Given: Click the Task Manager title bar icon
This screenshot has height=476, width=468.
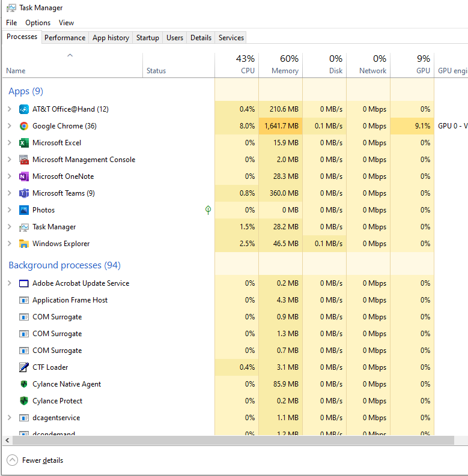Looking at the screenshot, I should (x=11, y=8).
